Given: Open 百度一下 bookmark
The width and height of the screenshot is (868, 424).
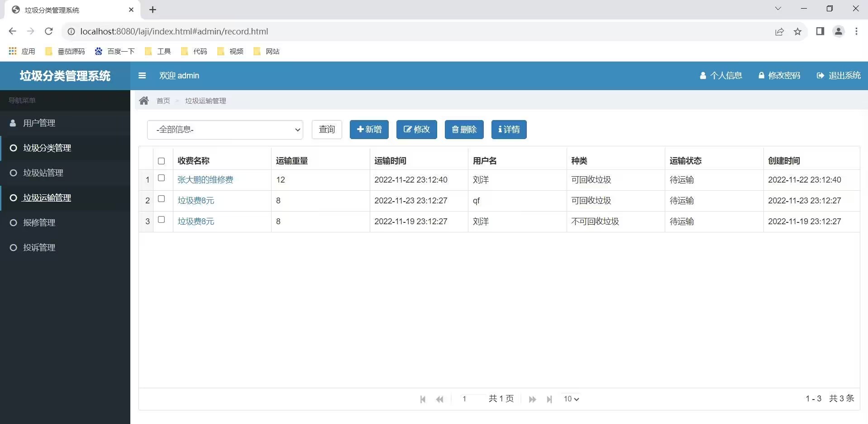Looking at the screenshot, I should click(115, 51).
